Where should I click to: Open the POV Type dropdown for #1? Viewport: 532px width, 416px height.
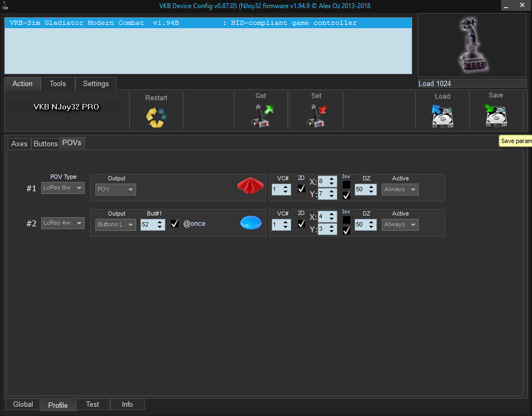click(63, 188)
